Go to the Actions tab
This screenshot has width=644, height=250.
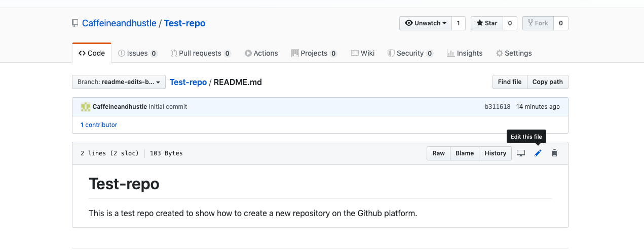click(261, 53)
